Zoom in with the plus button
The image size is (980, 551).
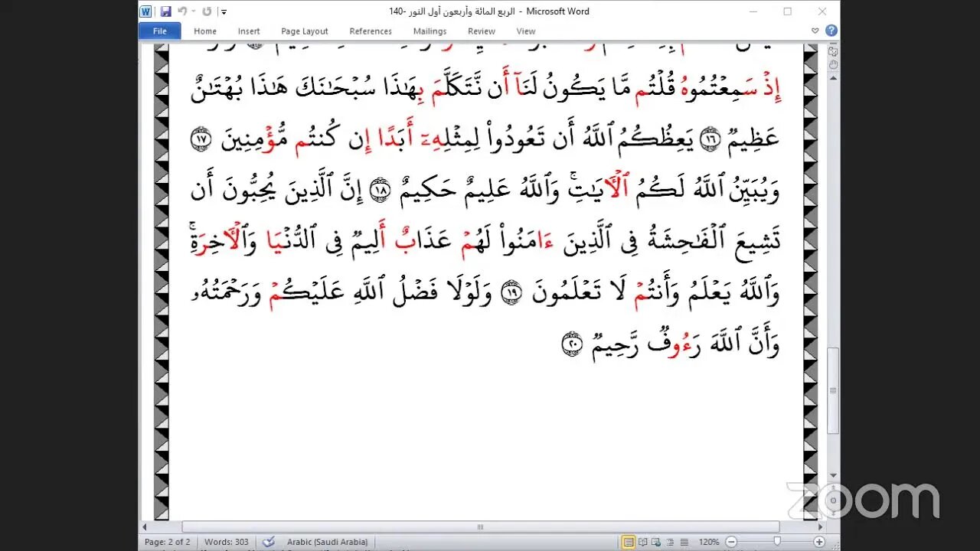(819, 542)
